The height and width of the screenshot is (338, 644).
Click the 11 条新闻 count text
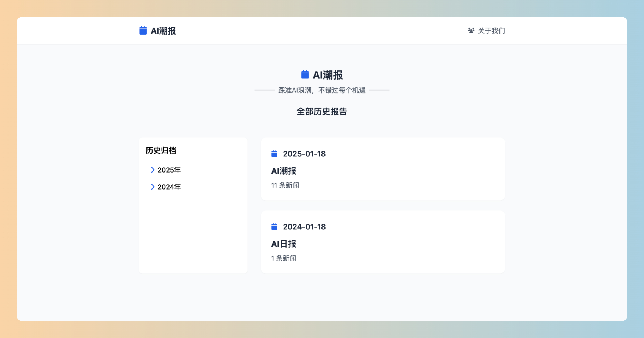point(285,185)
